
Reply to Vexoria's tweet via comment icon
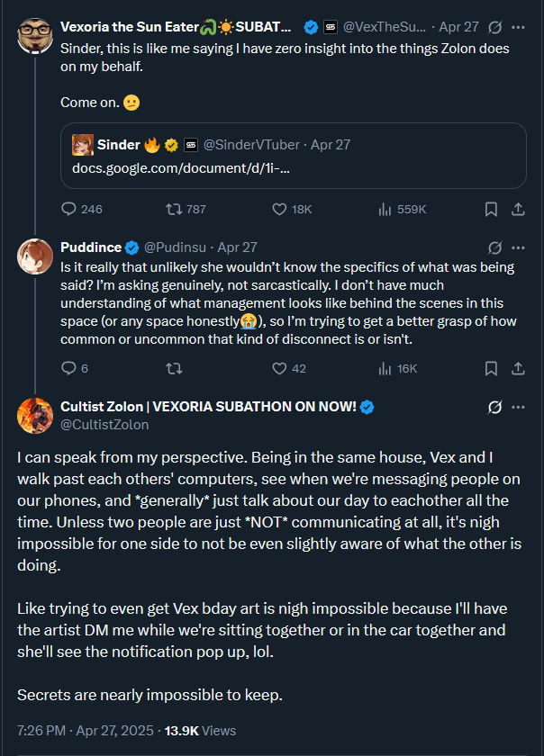pos(68,209)
